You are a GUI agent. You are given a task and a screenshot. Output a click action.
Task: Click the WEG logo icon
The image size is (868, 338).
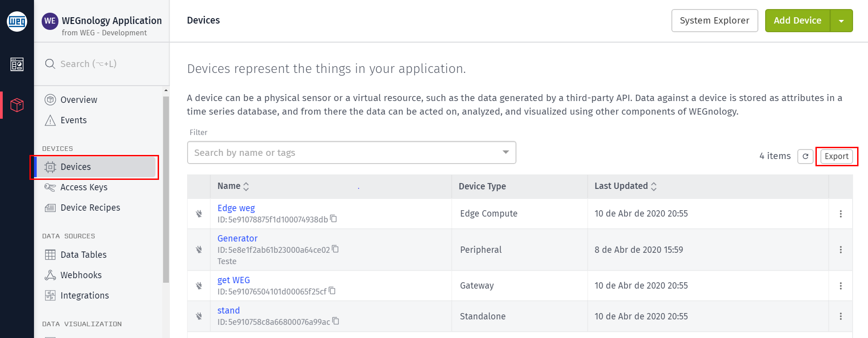(17, 21)
